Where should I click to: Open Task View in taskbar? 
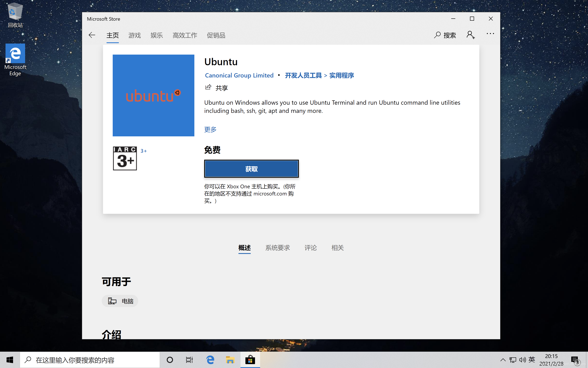pos(189,360)
